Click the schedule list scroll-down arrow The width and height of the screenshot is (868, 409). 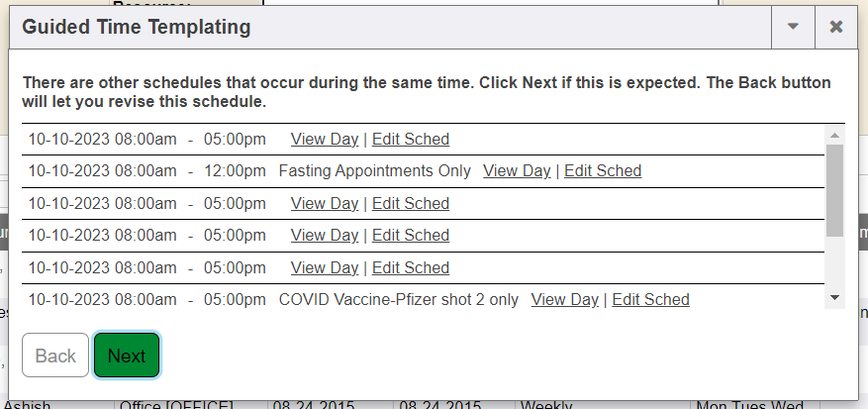point(834,296)
